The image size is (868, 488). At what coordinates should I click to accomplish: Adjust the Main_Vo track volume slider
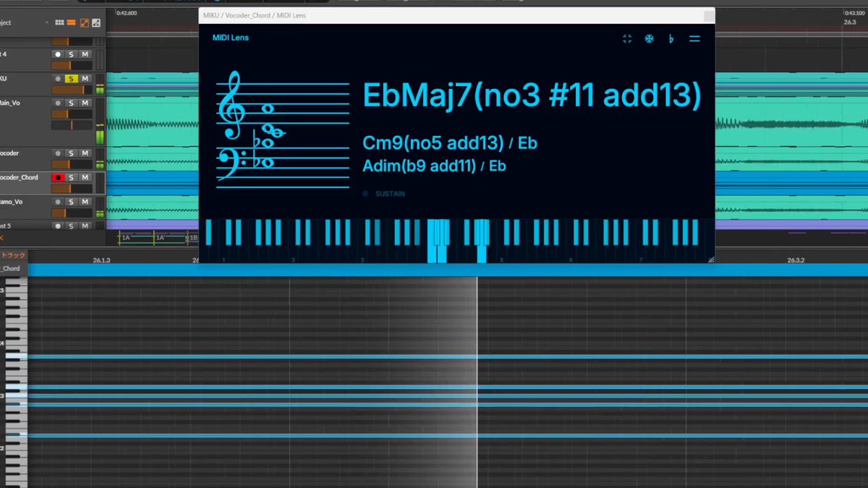pos(72,114)
